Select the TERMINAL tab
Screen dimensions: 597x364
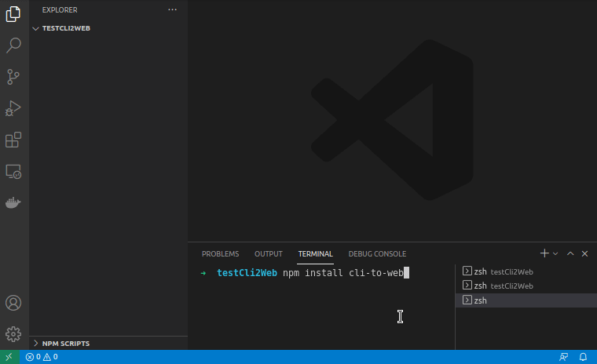[x=315, y=253]
